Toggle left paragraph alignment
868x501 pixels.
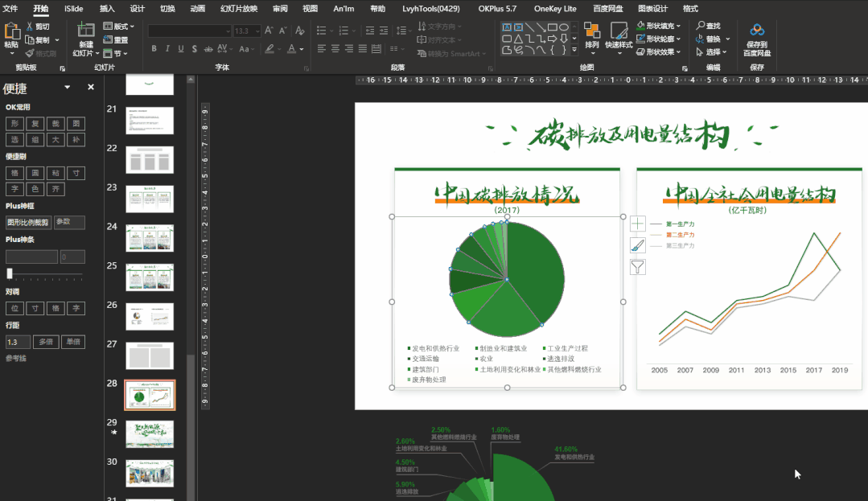click(x=321, y=49)
